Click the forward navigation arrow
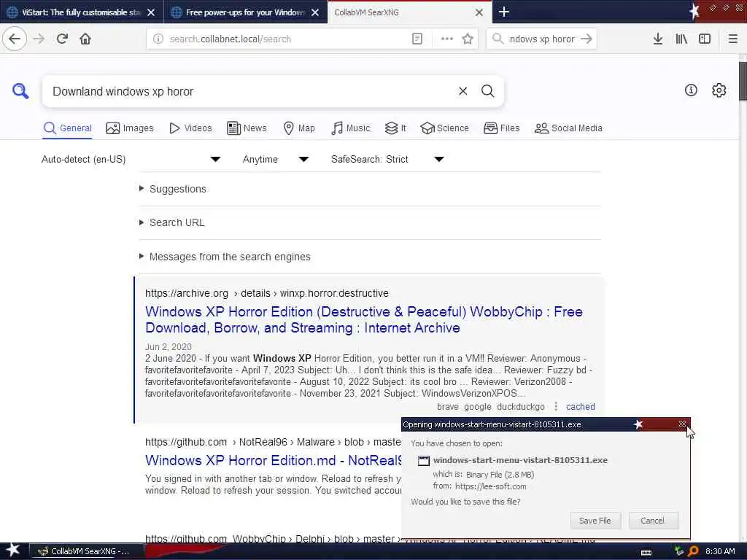747x560 pixels. pyautogui.click(x=39, y=39)
